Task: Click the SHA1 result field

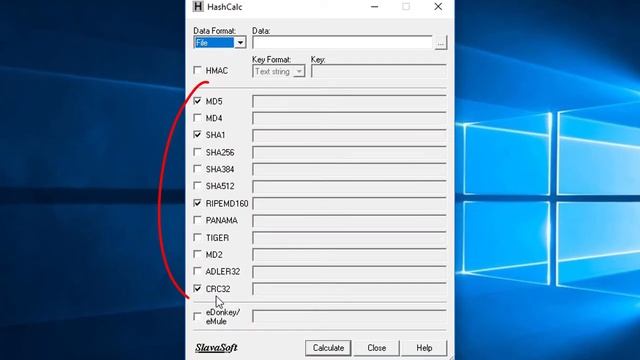Action: 349,135
